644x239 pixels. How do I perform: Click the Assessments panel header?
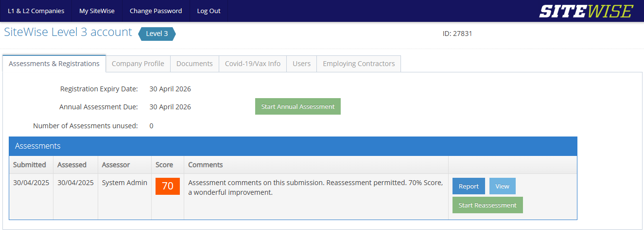pyautogui.click(x=293, y=146)
